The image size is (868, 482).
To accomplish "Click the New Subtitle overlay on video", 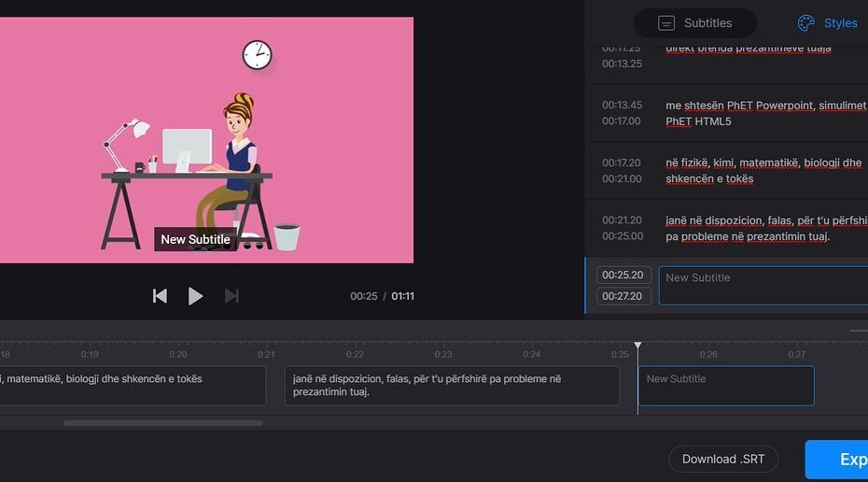I will [x=195, y=239].
